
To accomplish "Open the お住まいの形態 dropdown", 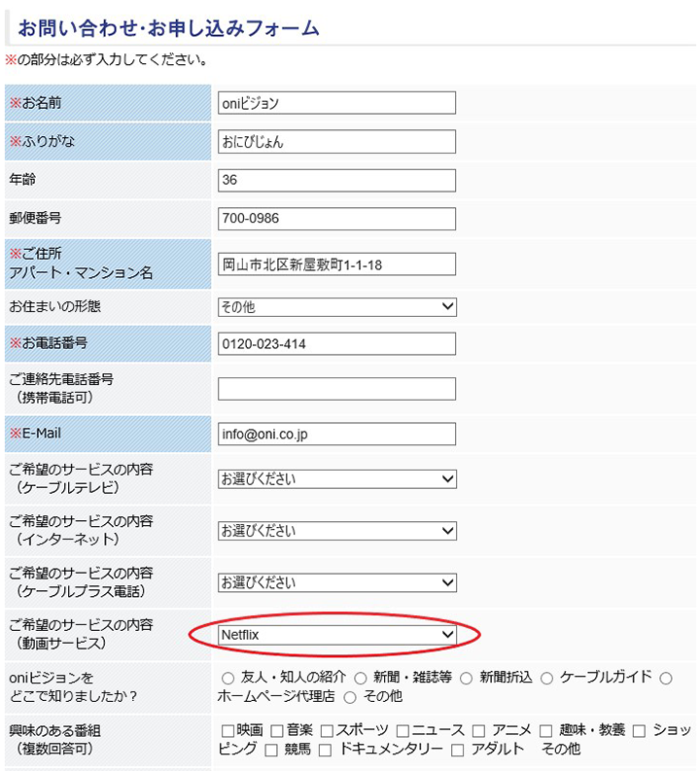I will click(337, 307).
